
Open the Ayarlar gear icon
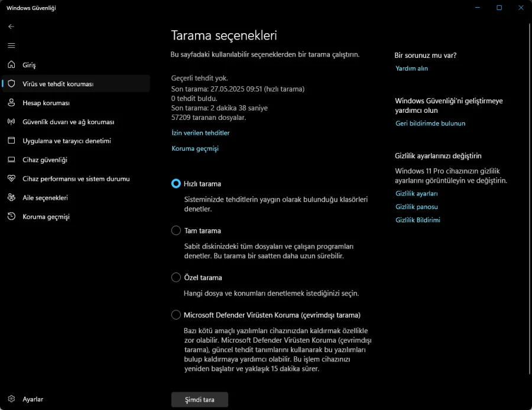(11, 399)
